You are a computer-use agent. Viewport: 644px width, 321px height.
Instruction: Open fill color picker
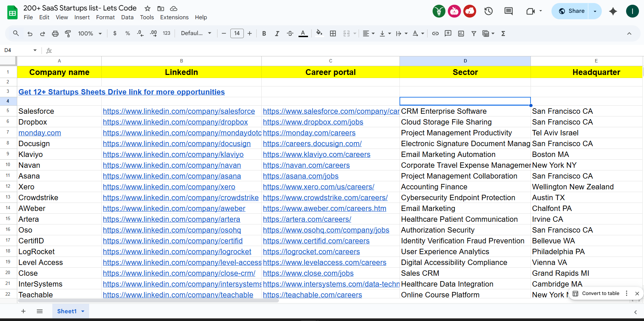pyautogui.click(x=319, y=33)
